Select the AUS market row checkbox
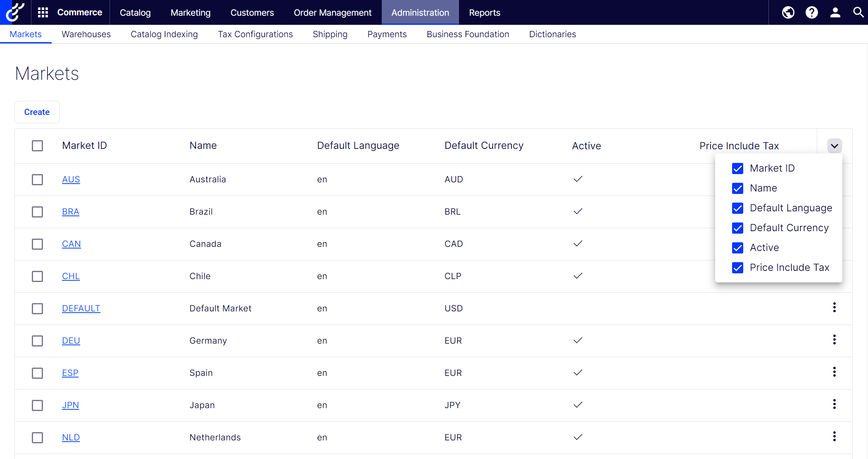Image resolution: width=868 pixels, height=459 pixels. [x=38, y=179]
